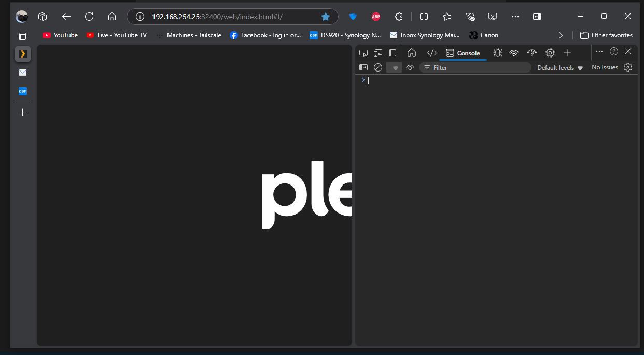644x355 pixels.
Task: Open DevTools help icon
Action: tap(614, 51)
